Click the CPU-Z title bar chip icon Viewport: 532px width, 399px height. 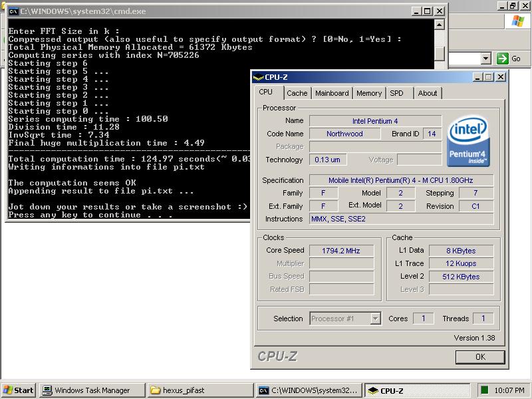258,77
